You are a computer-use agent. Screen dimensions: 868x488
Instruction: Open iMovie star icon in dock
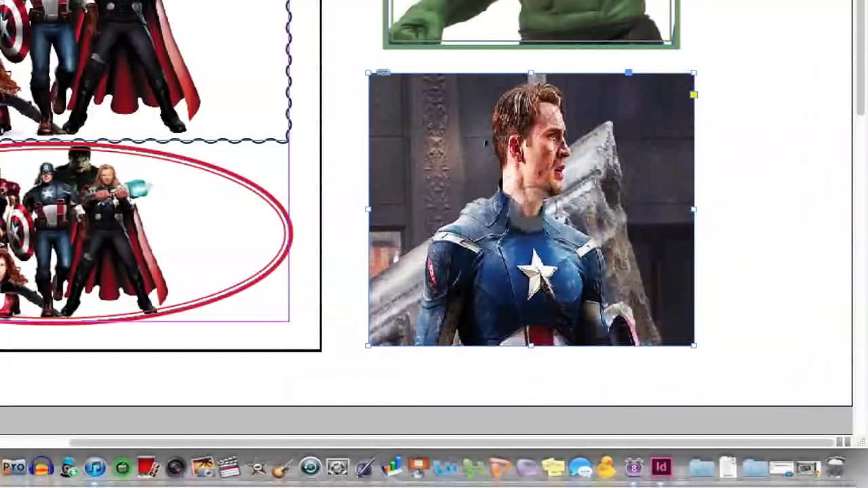(257, 468)
